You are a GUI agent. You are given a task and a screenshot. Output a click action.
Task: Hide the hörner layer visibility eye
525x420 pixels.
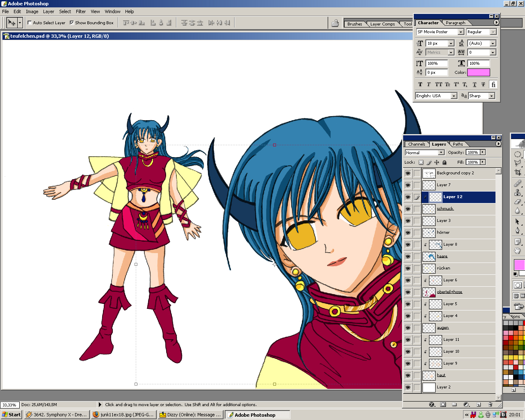408,233
